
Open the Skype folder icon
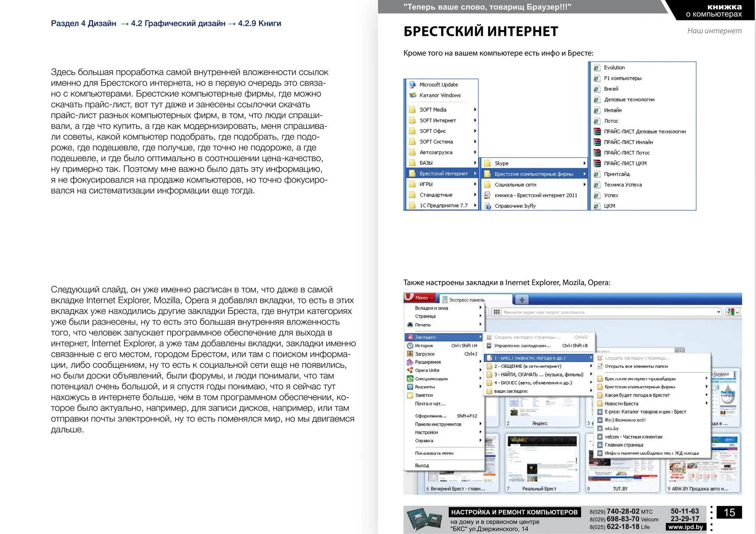[x=488, y=163]
